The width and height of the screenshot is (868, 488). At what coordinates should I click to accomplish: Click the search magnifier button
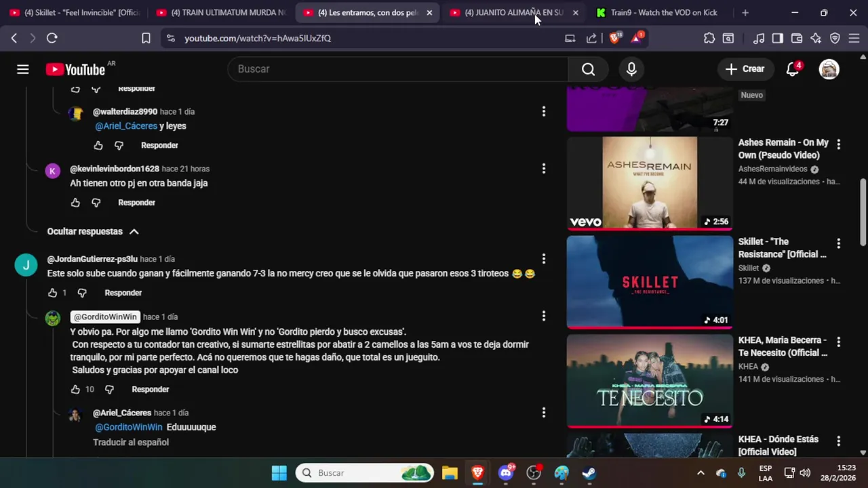[588, 69]
